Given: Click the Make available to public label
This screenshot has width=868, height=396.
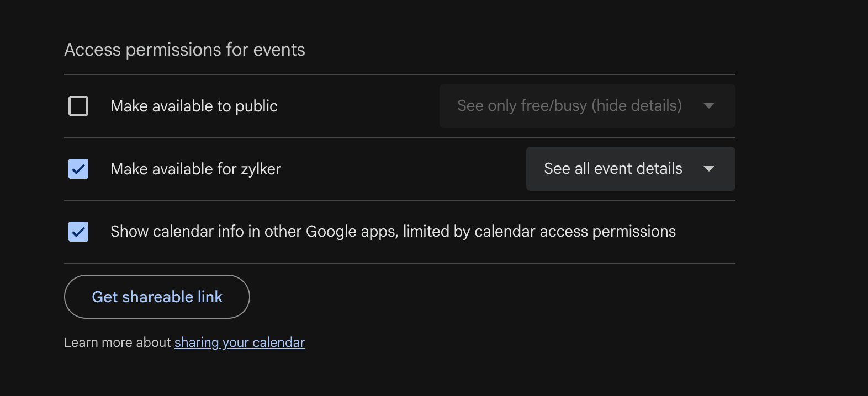Looking at the screenshot, I should click(194, 106).
